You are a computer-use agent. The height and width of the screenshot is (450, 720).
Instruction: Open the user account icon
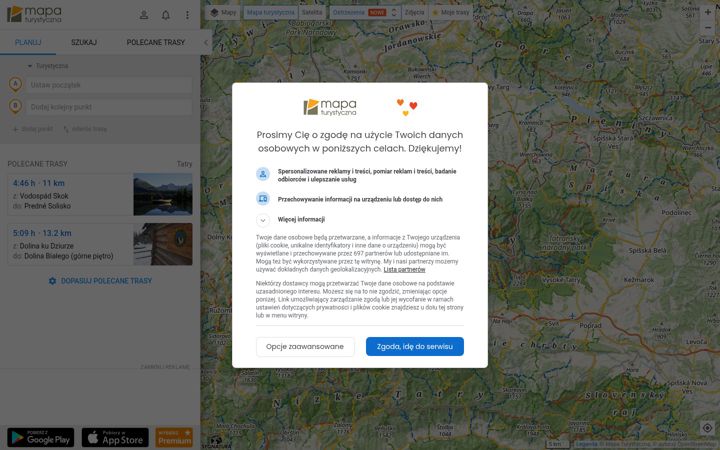144,15
